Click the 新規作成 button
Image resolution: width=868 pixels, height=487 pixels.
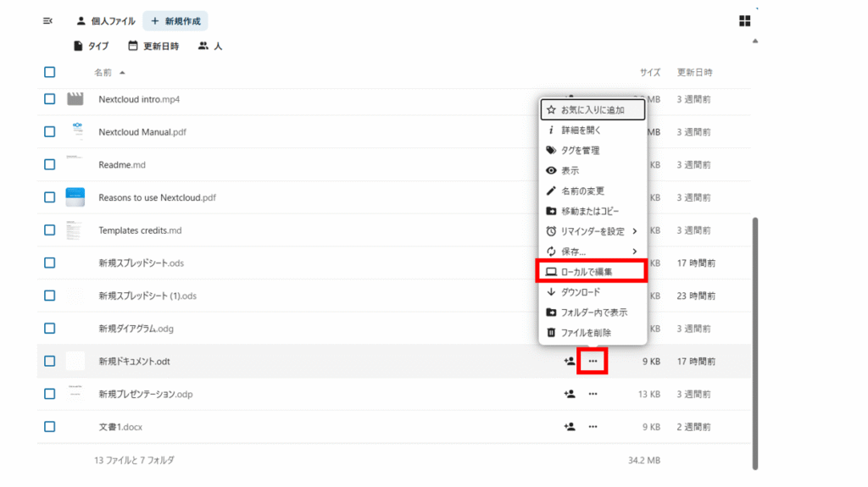click(x=175, y=21)
